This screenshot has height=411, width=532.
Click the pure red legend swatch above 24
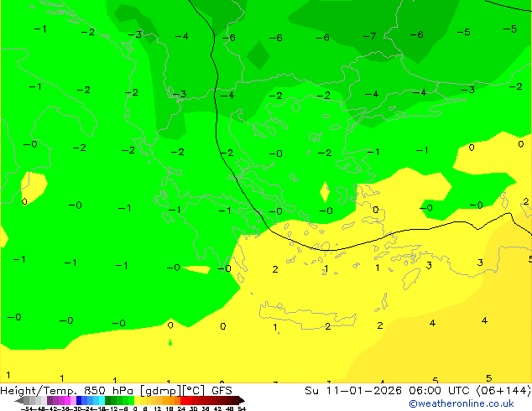tap(184, 400)
